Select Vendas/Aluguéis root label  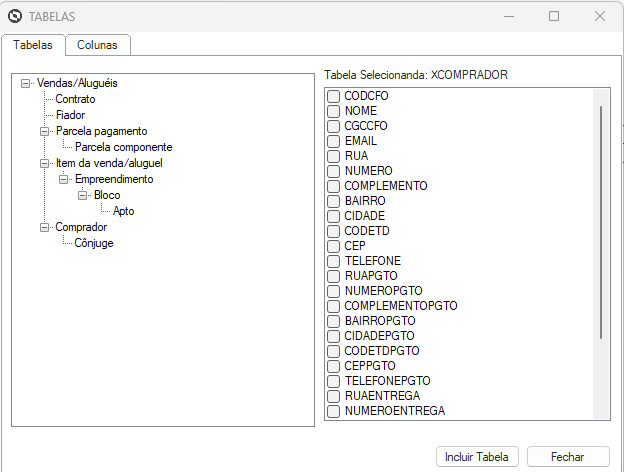pyautogui.click(x=77, y=83)
